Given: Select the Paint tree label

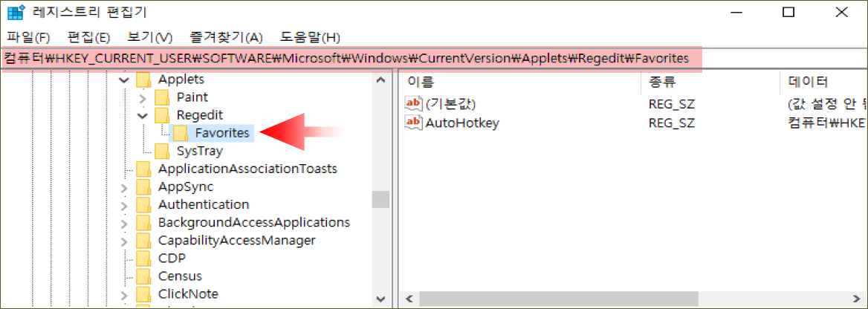Looking at the screenshot, I should point(192,97).
